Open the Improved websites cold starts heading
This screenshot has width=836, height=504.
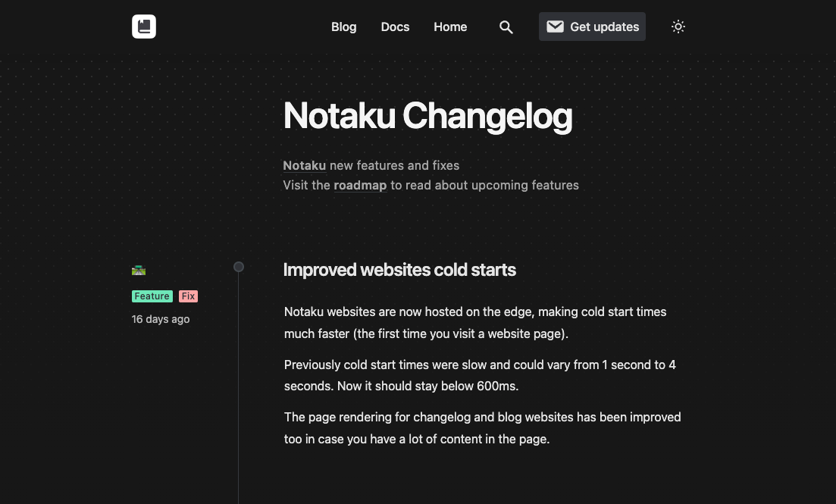(399, 270)
